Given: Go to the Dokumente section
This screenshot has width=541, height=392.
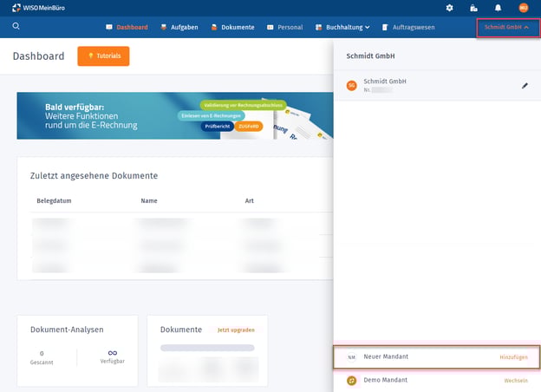Looking at the screenshot, I should pyautogui.click(x=232, y=27).
